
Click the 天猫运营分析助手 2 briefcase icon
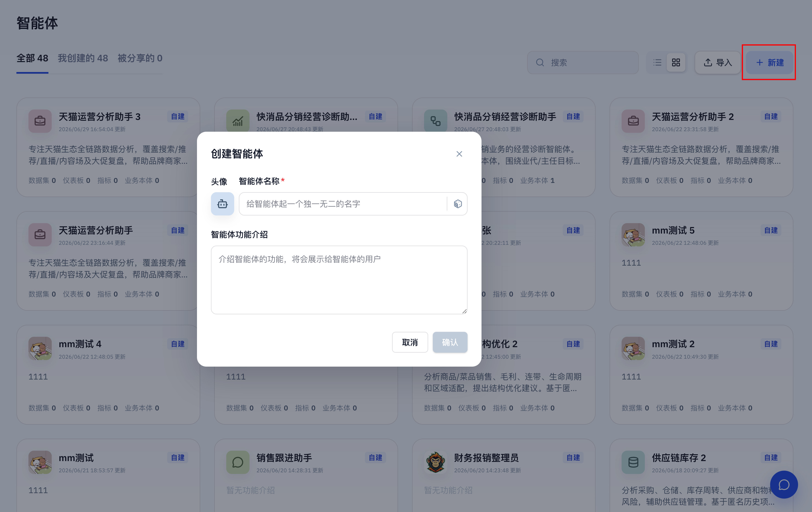(x=633, y=121)
